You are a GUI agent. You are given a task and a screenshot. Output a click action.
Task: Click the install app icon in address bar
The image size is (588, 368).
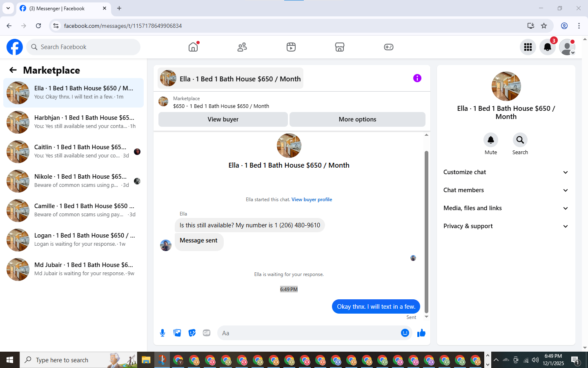point(531,26)
